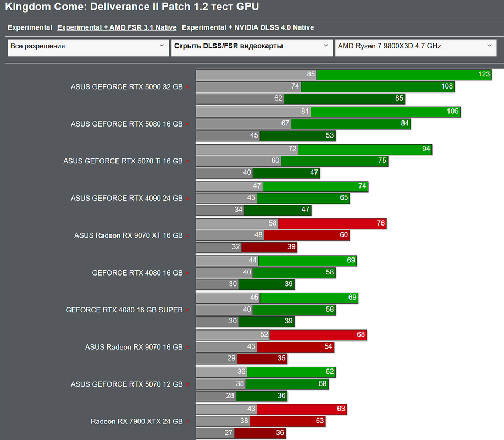Image resolution: width=504 pixels, height=440 pixels.
Task: Remove GEFORCE RTX 4080 16 GB with red X
Action: tap(187, 273)
